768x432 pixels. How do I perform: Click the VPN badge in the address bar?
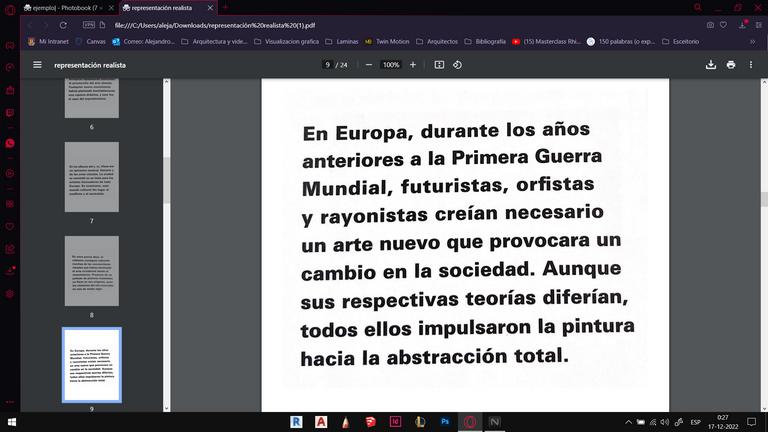[x=89, y=24]
